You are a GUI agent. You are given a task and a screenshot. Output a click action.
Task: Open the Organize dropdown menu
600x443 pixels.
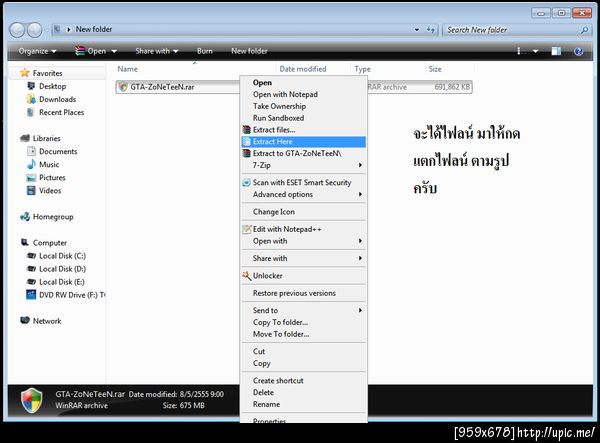pos(37,51)
